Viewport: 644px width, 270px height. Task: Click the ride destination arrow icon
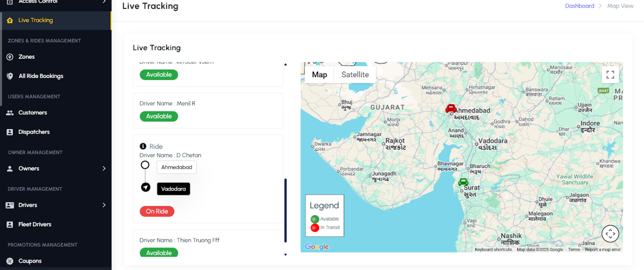point(146,187)
